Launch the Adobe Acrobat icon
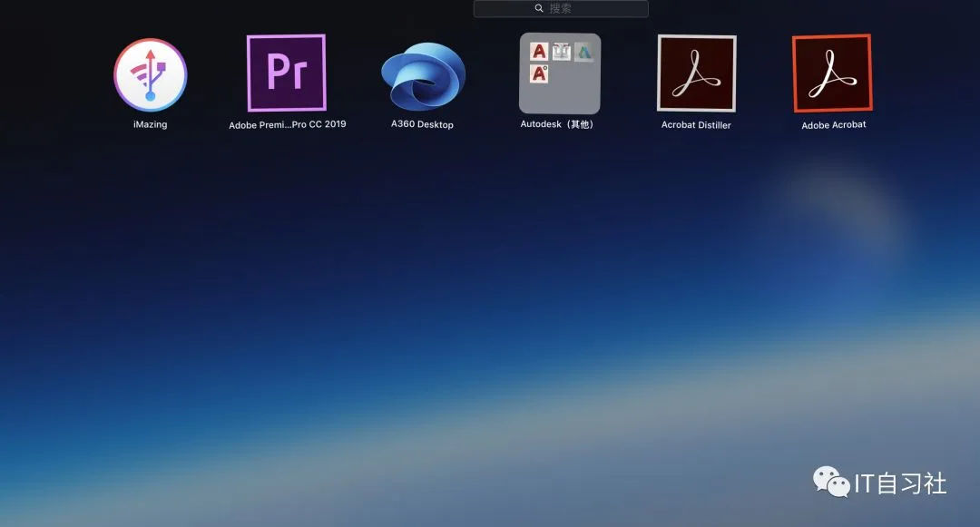980x527 pixels. click(832, 73)
